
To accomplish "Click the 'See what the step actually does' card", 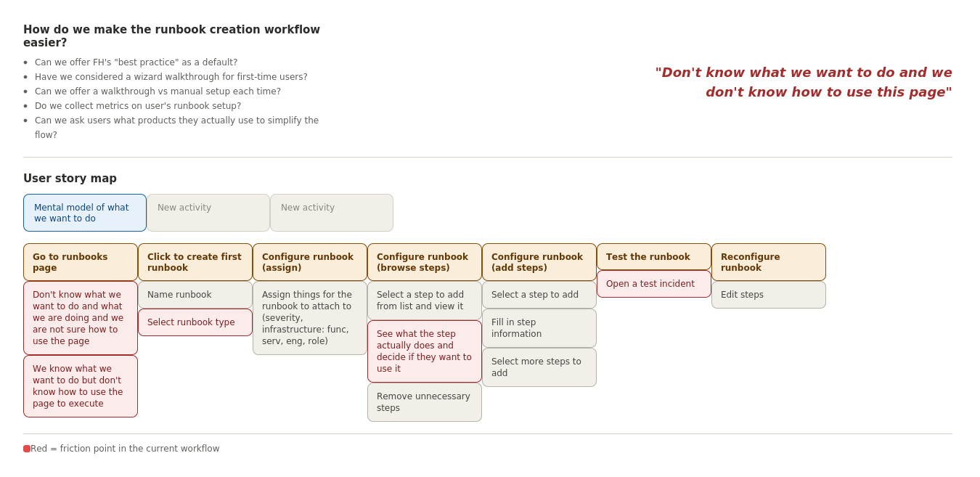I will point(425,351).
